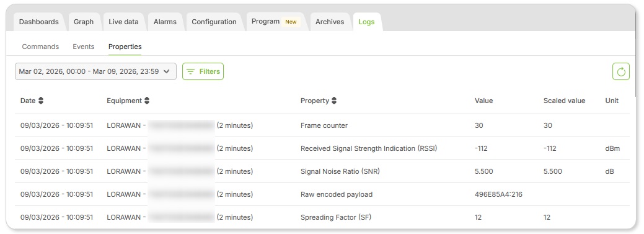644x234 pixels.
Task: Click the Value 30 in Frame counter row
Action: click(x=479, y=125)
